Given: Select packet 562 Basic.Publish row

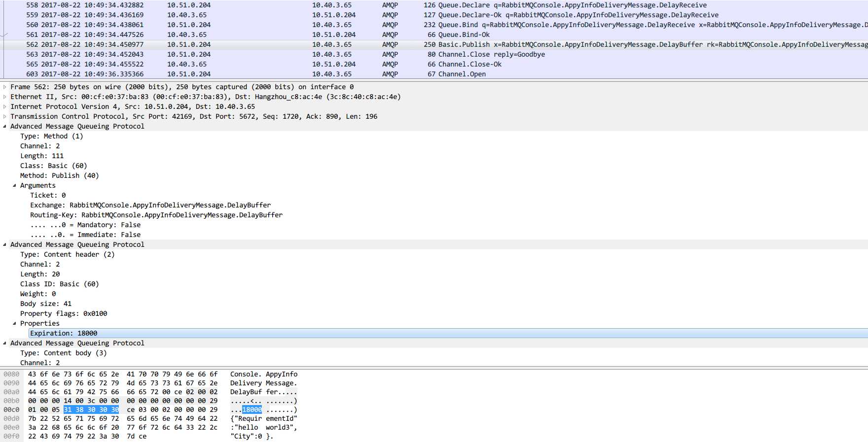Looking at the screenshot, I should [x=434, y=44].
